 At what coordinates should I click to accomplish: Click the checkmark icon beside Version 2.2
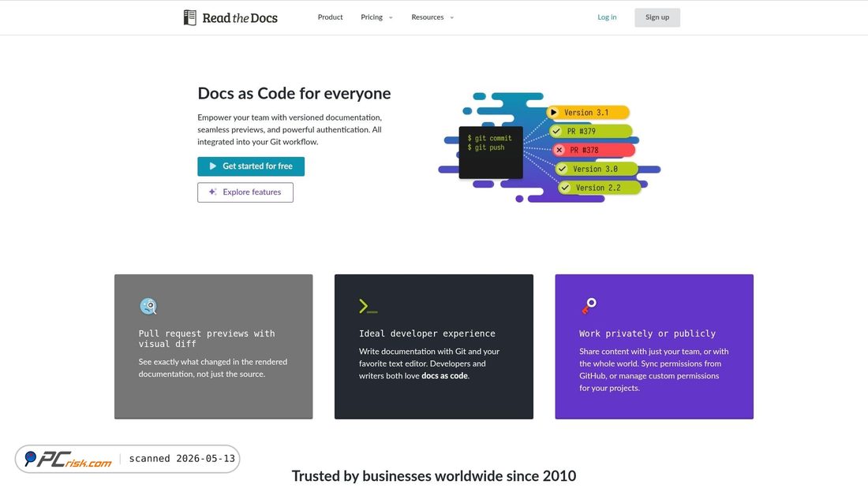click(565, 188)
